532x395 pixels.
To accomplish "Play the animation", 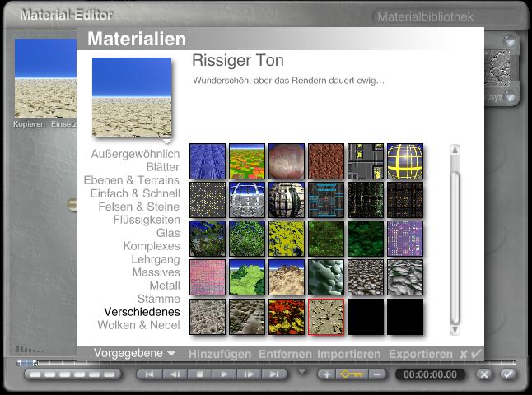I will pyautogui.click(x=224, y=374).
